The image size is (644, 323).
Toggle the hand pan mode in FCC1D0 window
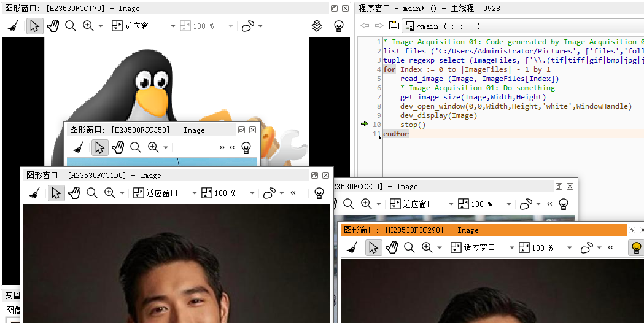coord(74,193)
